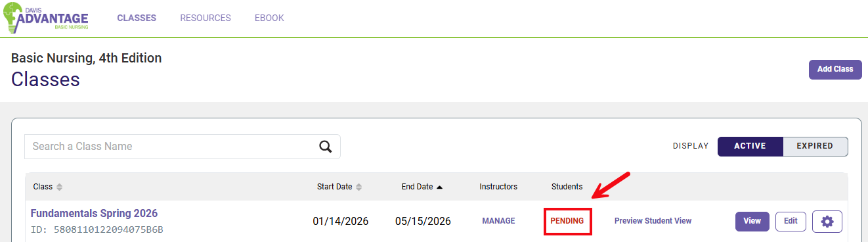
Task: Open MANAGE instructors link
Action: 498,221
